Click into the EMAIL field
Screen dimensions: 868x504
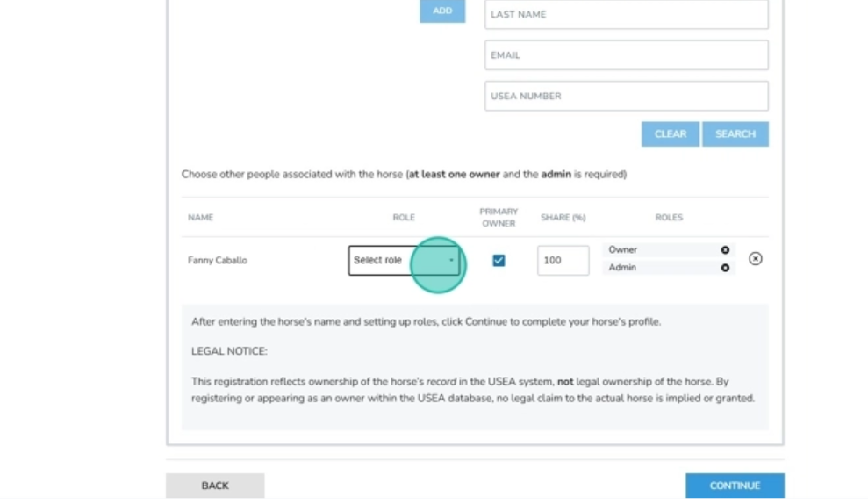627,55
